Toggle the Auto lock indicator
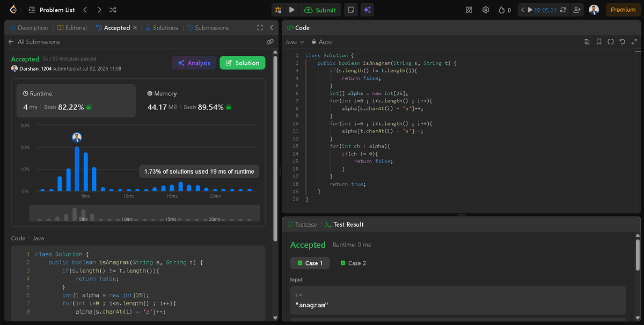 pos(322,42)
